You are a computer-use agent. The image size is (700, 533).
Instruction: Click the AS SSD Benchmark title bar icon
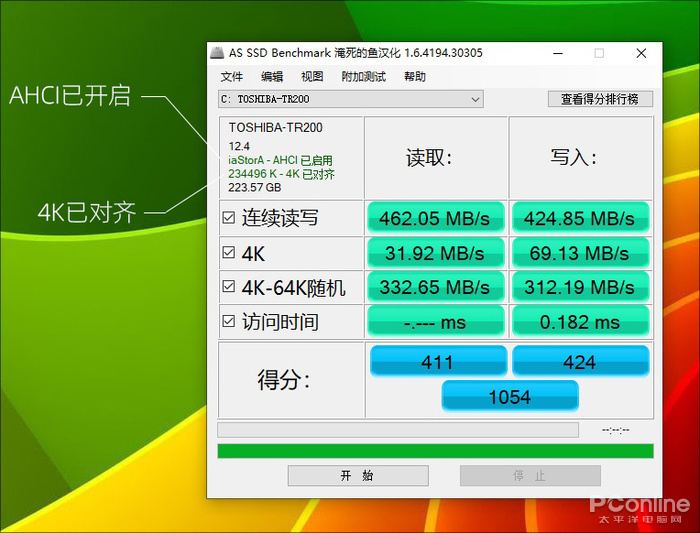coord(217,53)
